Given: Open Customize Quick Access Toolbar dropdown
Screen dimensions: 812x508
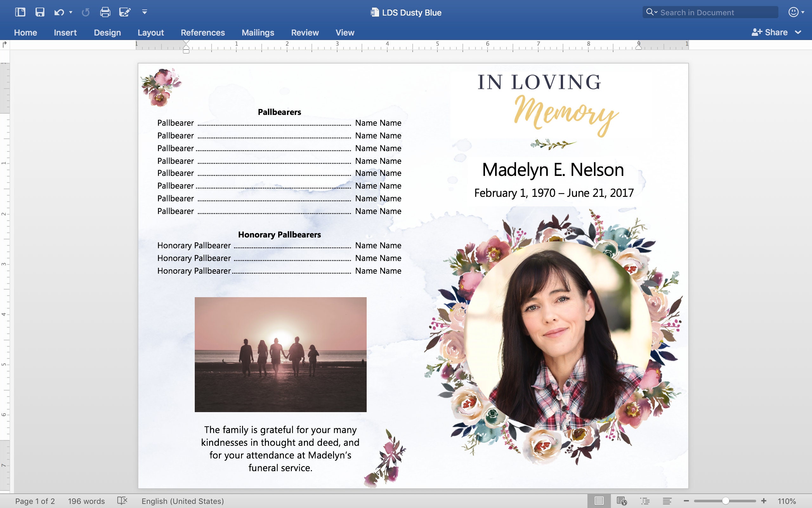Looking at the screenshot, I should click(x=145, y=12).
